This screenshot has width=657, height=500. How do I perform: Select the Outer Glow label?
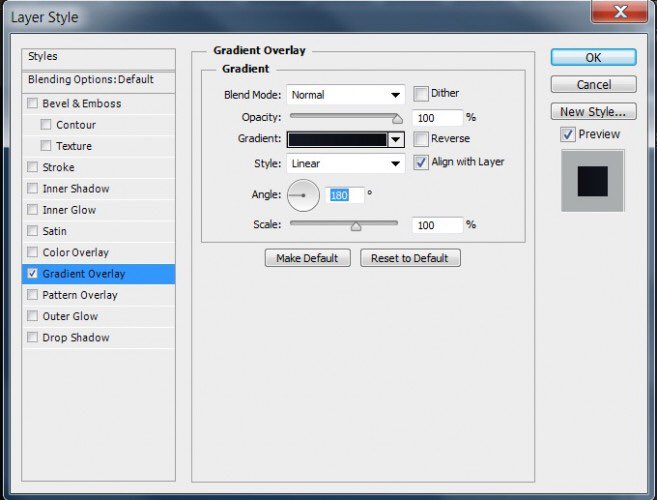tap(70, 316)
